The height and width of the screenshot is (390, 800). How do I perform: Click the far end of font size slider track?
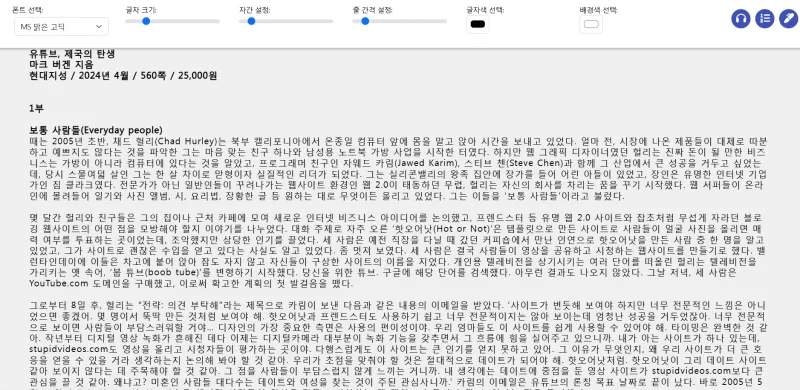(218, 21)
